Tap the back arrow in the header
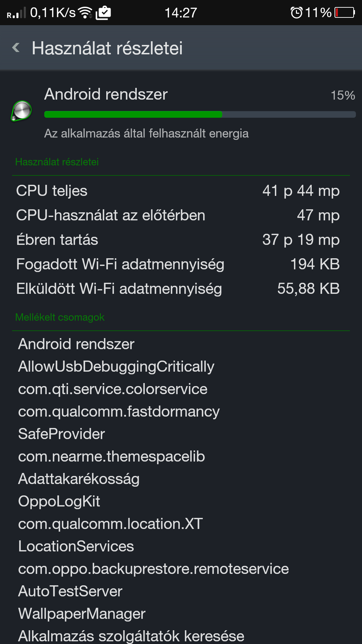 (x=16, y=48)
